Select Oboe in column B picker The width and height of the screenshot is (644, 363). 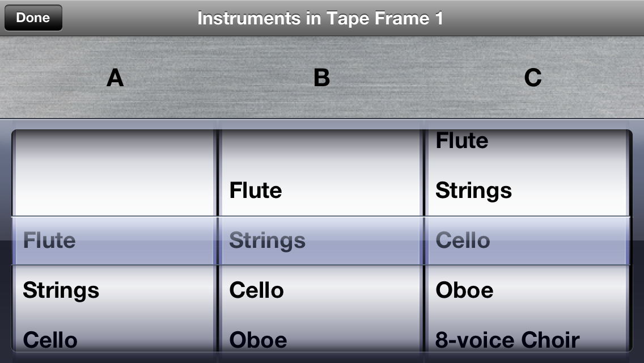[258, 340]
